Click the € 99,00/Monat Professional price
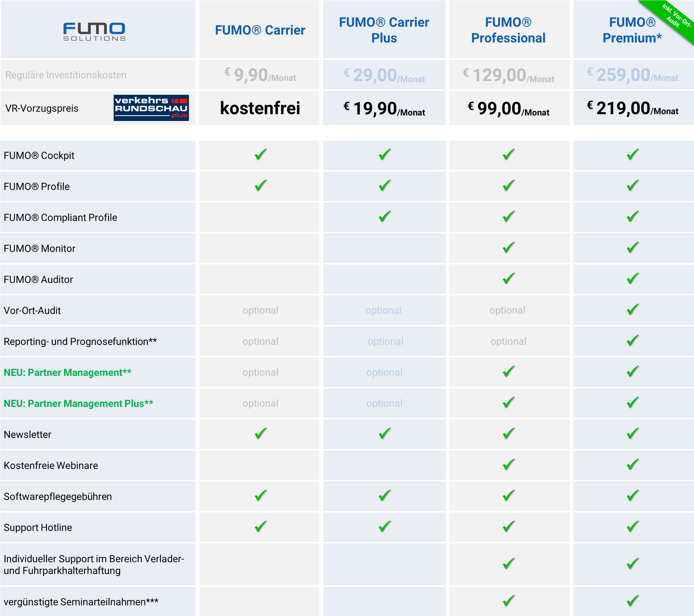 508,109
